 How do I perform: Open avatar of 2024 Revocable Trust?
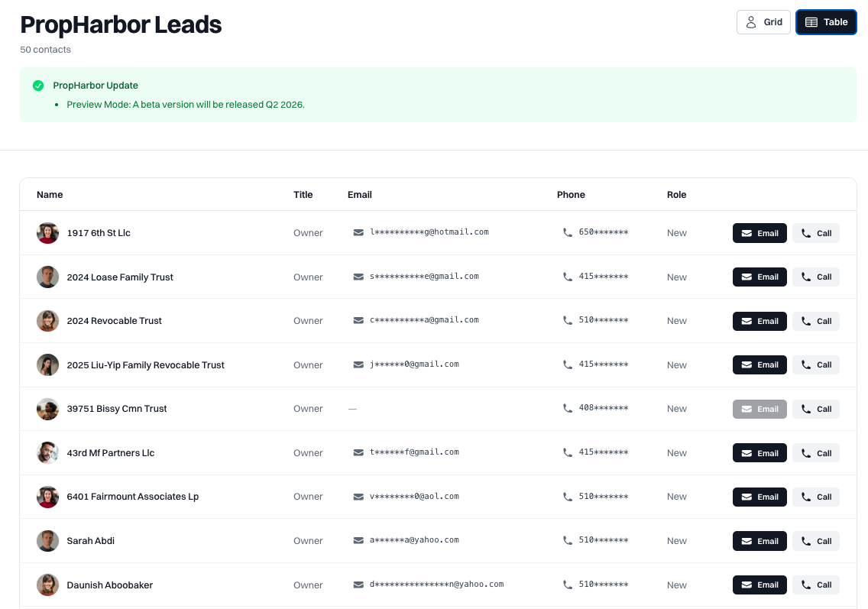[47, 321]
